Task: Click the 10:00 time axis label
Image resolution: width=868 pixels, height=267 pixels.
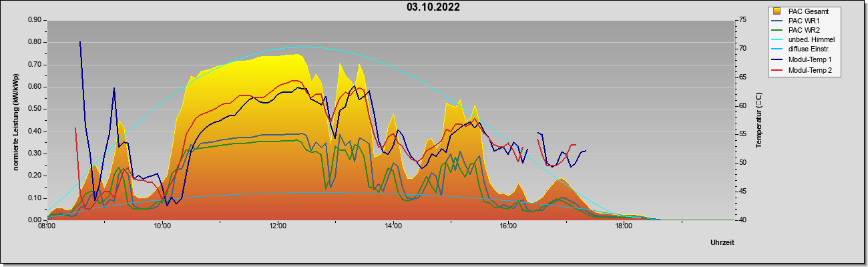Action: [162, 227]
